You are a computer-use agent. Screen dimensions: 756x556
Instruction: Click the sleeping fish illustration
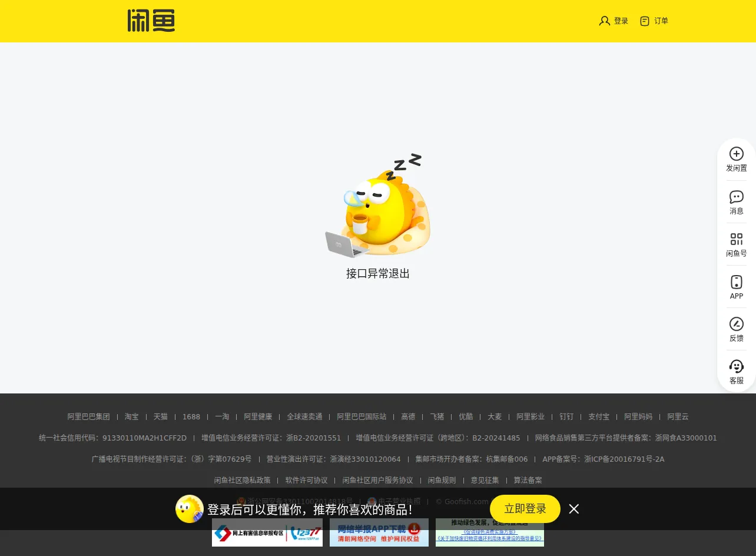[x=377, y=205]
